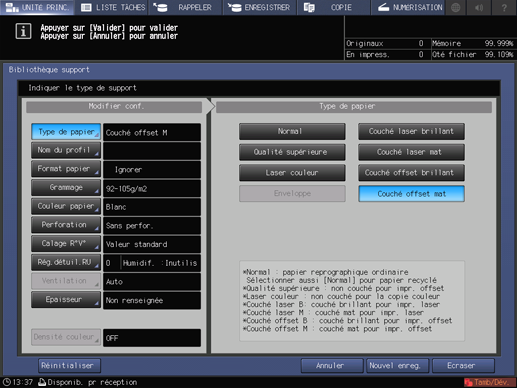Click the printer icon next to Disponib.
The height and width of the screenshot is (388, 517).
42,382
